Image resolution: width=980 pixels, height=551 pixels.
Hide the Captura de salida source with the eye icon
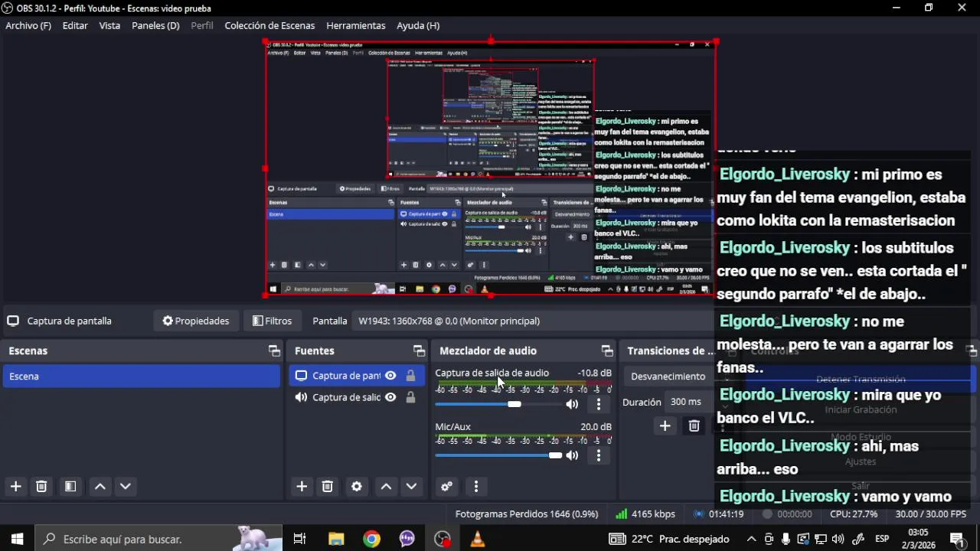pos(390,397)
